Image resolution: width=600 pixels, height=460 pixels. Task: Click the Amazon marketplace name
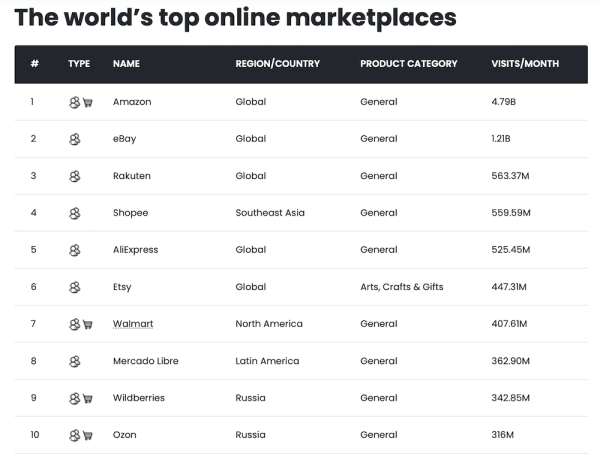[134, 102]
